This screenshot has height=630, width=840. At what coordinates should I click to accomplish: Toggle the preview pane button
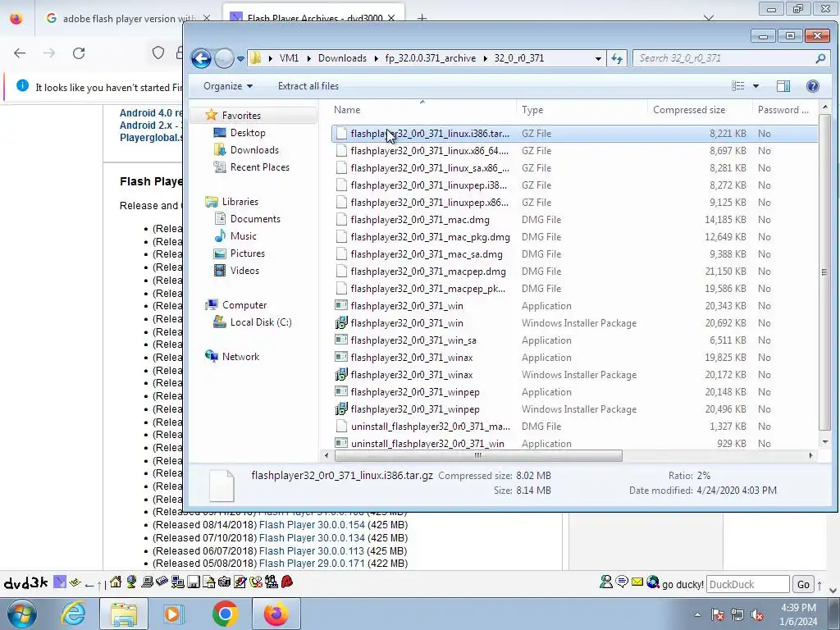coord(783,86)
